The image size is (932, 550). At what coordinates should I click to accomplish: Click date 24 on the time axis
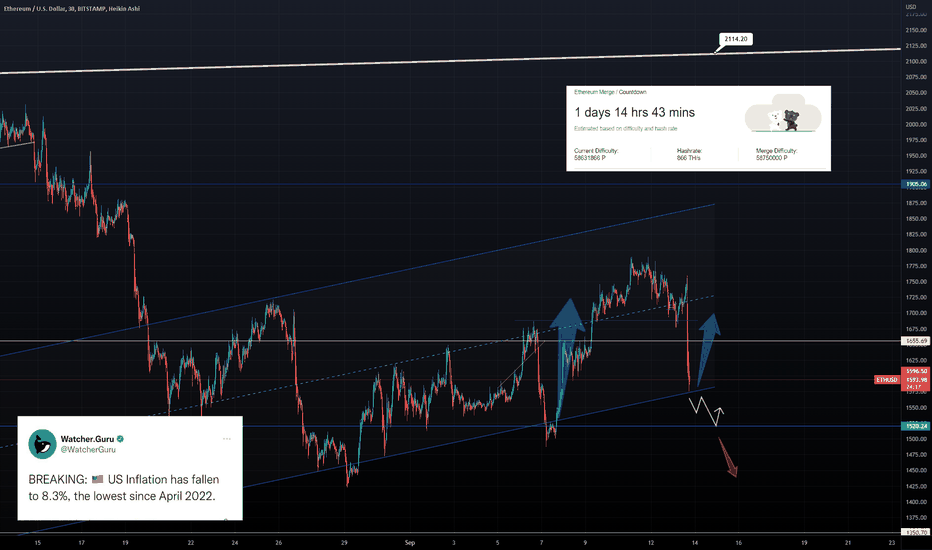235,543
